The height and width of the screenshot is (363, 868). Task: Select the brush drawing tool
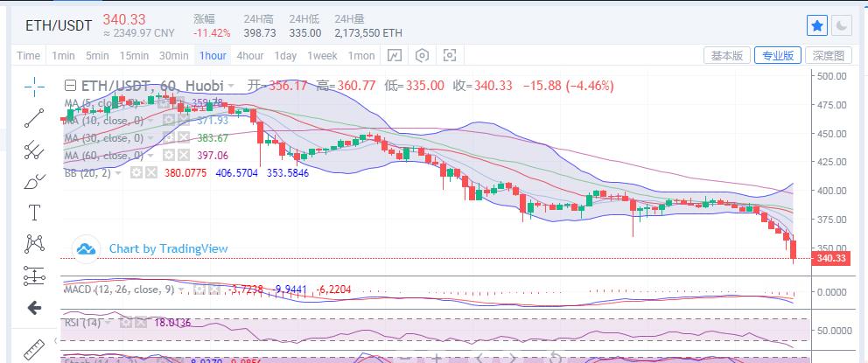click(34, 181)
